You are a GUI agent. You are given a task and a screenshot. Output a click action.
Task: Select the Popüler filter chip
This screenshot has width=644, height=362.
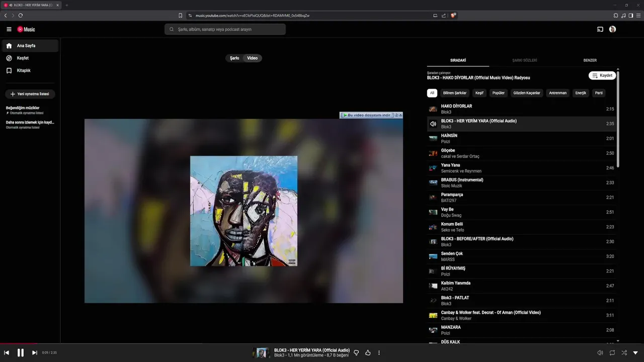tap(499, 93)
